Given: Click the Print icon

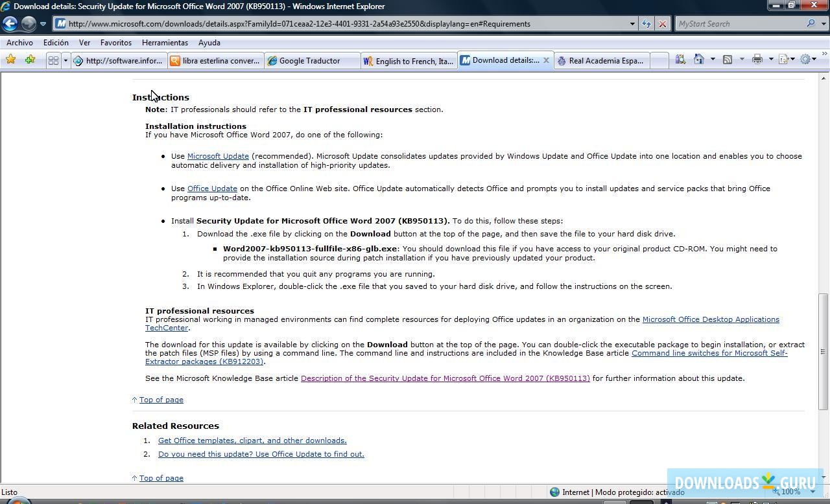Looking at the screenshot, I should (757, 60).
